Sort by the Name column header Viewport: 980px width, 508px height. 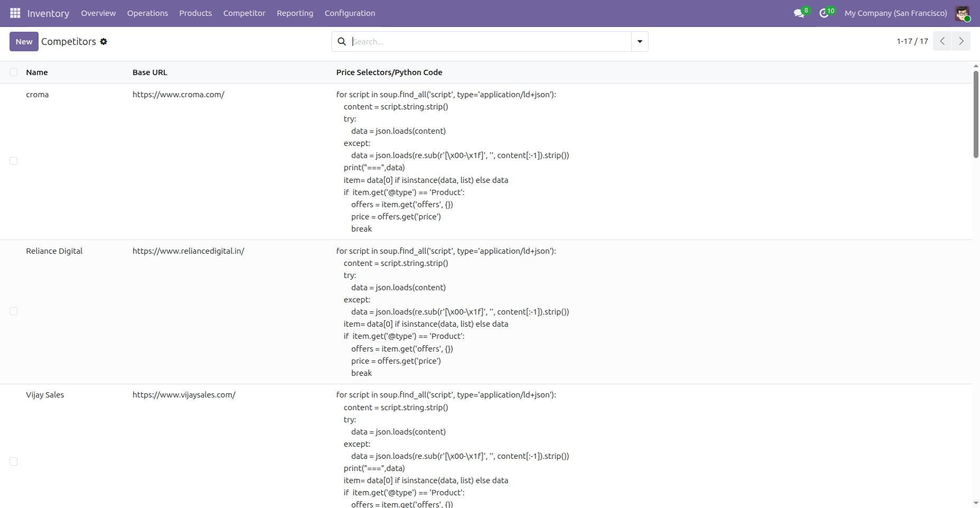click(x=37, y=72)
